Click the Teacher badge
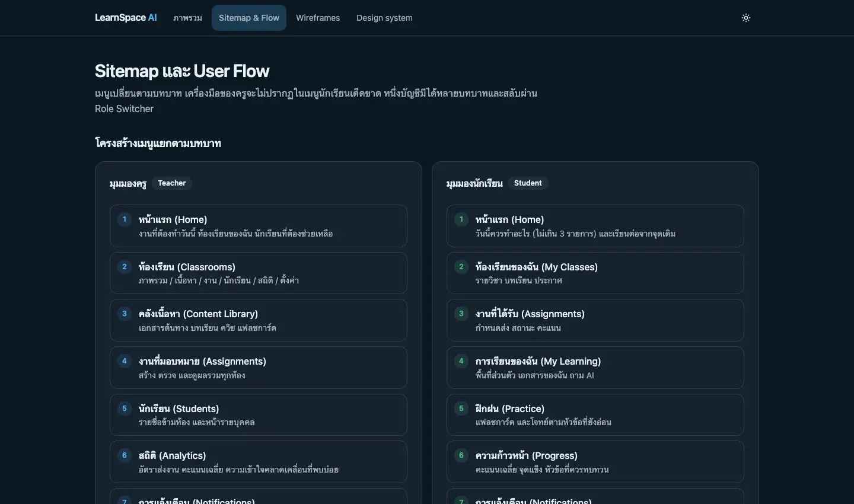This screenshot has height=504, width=854. point(172,183)
